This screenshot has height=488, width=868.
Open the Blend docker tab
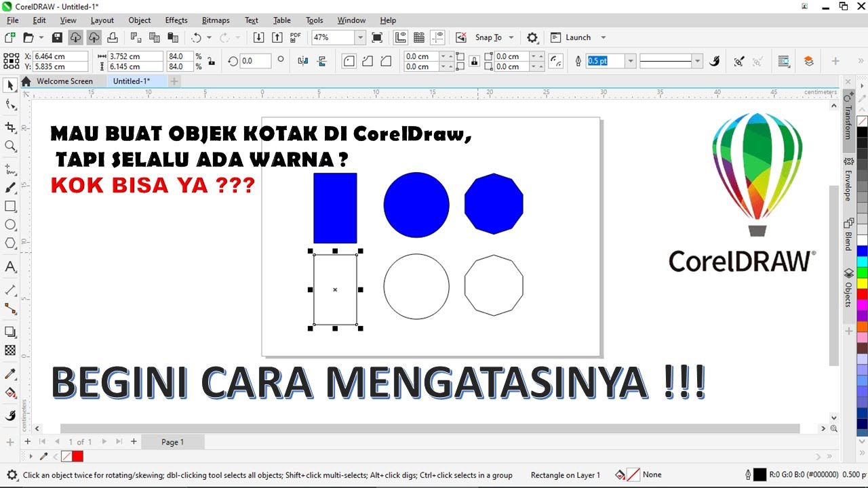pos(848,235)
